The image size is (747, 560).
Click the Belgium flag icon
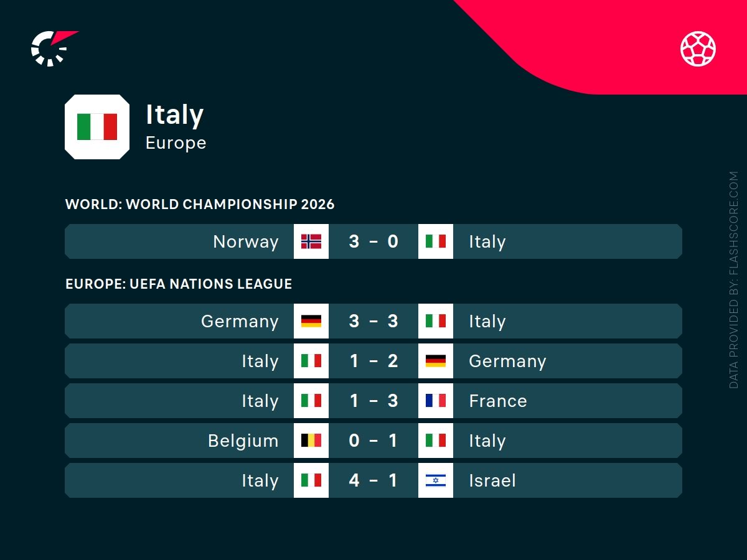[311, 441]
